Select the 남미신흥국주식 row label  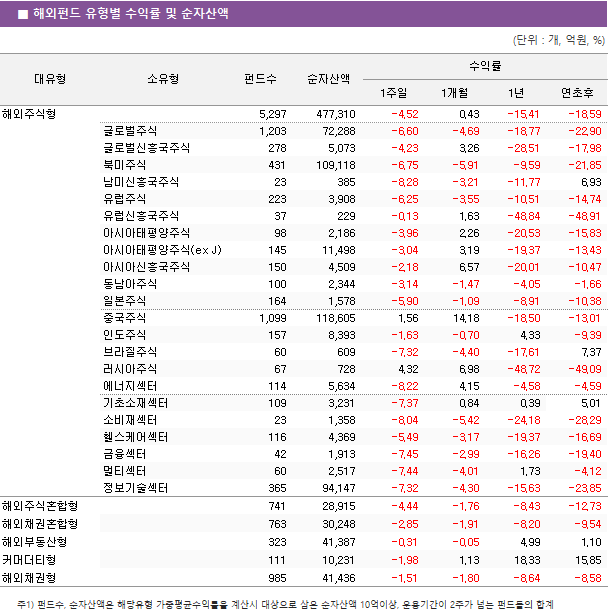coord(141,182)
